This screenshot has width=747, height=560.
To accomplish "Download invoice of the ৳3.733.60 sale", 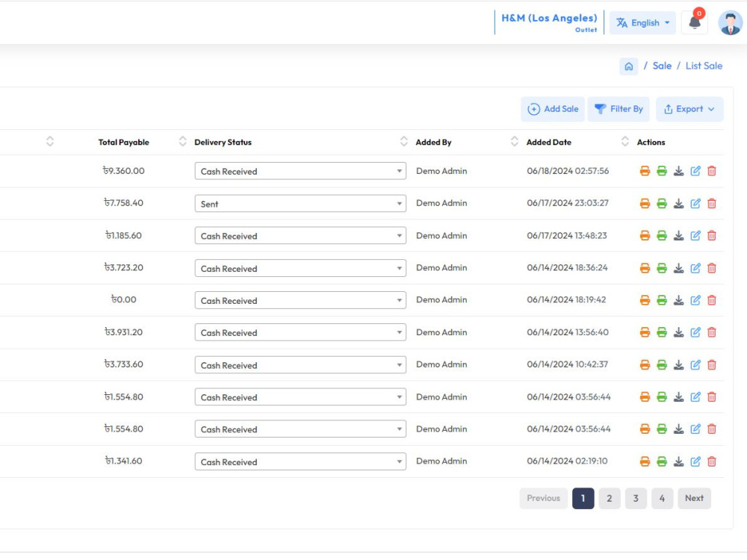I will 678,365.
